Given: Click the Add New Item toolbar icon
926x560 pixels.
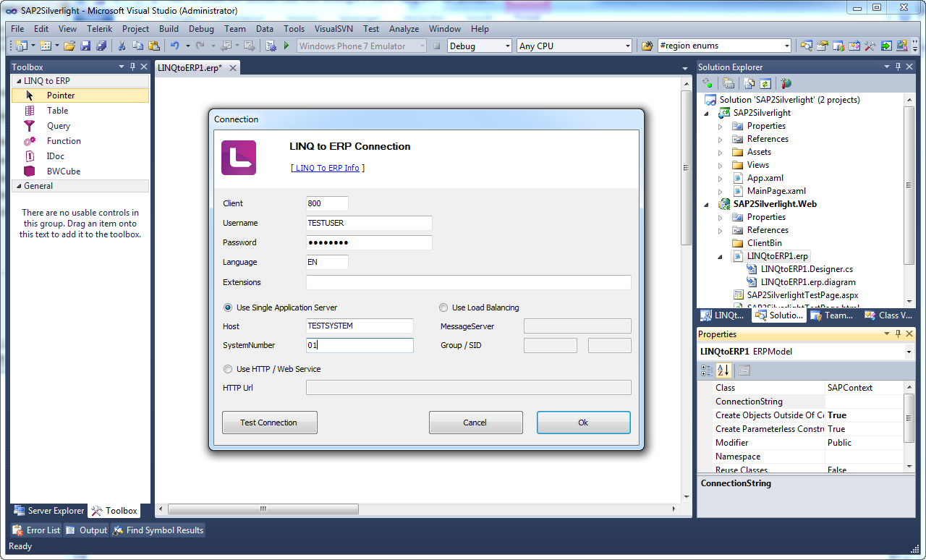Looking at the screenshot, I should pos(45,46).
